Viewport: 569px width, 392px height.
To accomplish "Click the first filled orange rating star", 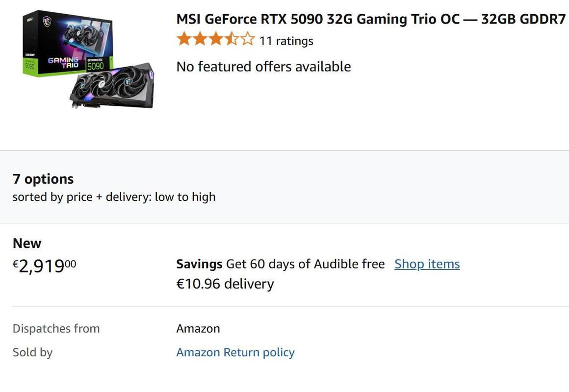I will (x=184, y=39).
